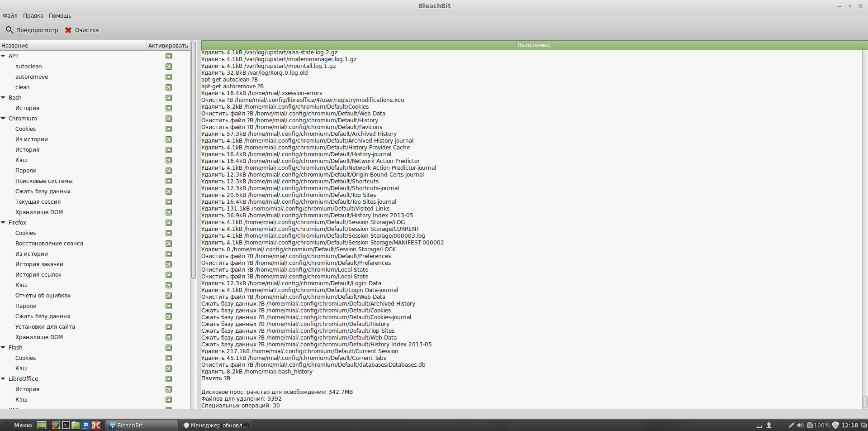Uncheck Bash История checkbox
868x431 pixels.
pyautogui.click(x=169, y=108)
